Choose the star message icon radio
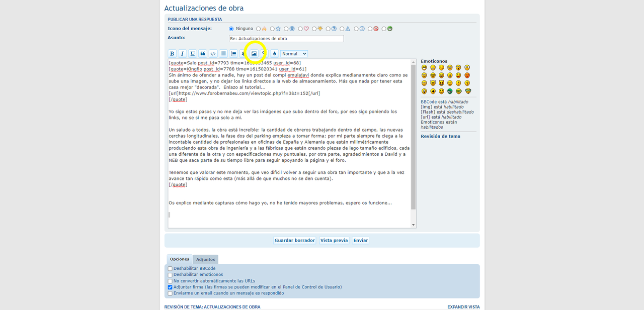The image size is (644, 310). pyautogui.click(x=272, y=29)
